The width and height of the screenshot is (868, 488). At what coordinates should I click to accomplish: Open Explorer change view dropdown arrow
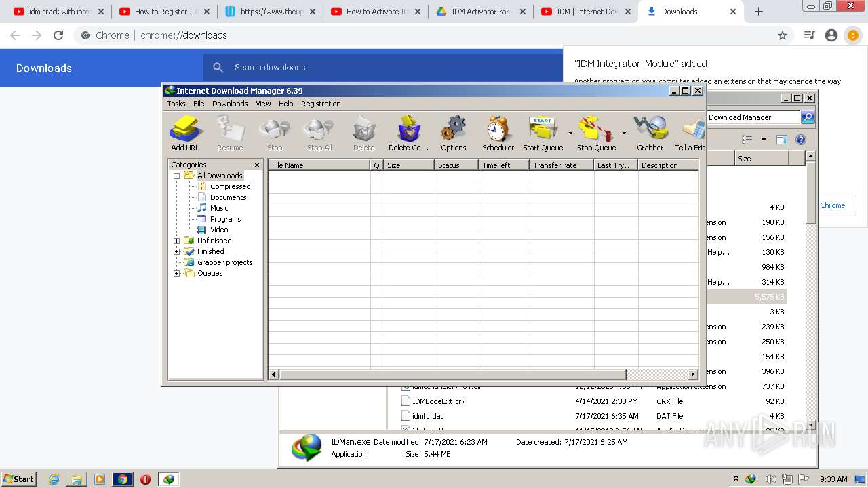tap(764, 140)
